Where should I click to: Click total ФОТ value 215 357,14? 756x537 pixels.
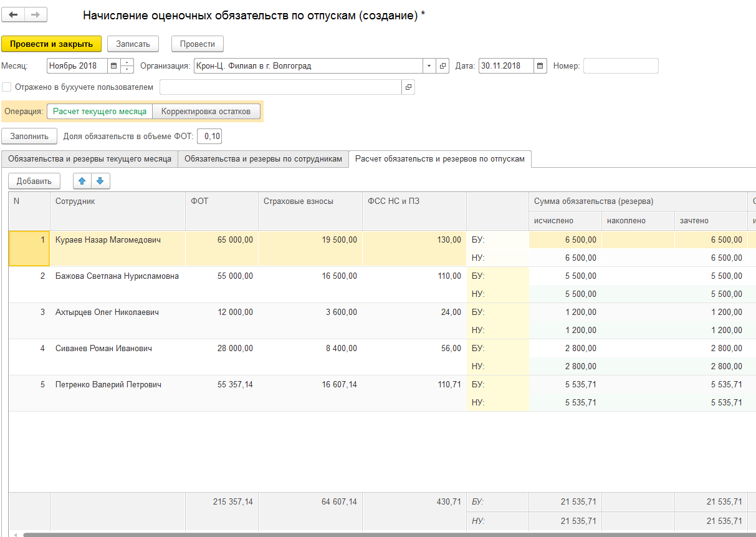(x=232, y=501)
